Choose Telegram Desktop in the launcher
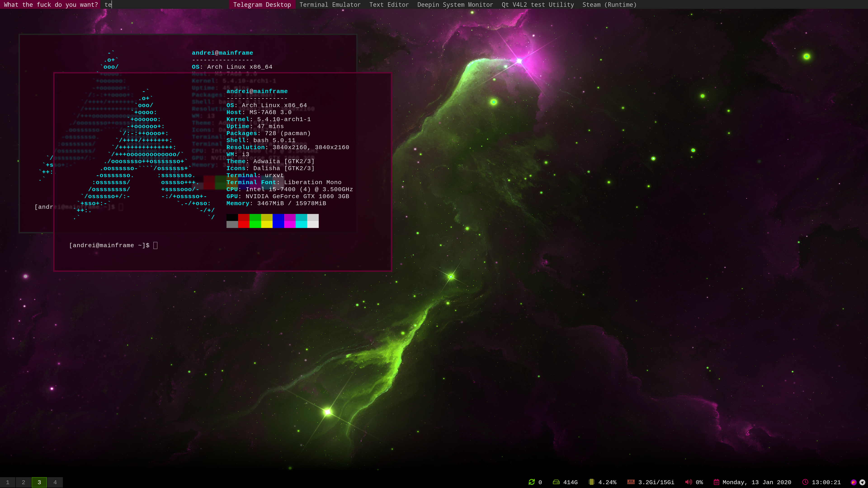The image size is (868, 488). (262, 5)
